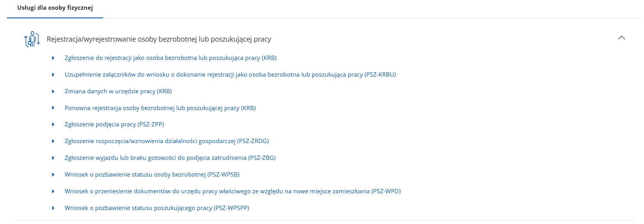The height and width of the screenshot is (224, 644).
Task: Click the arrow bullet beside Zgłoszenie do rejestracji
Action: point(53,58)
